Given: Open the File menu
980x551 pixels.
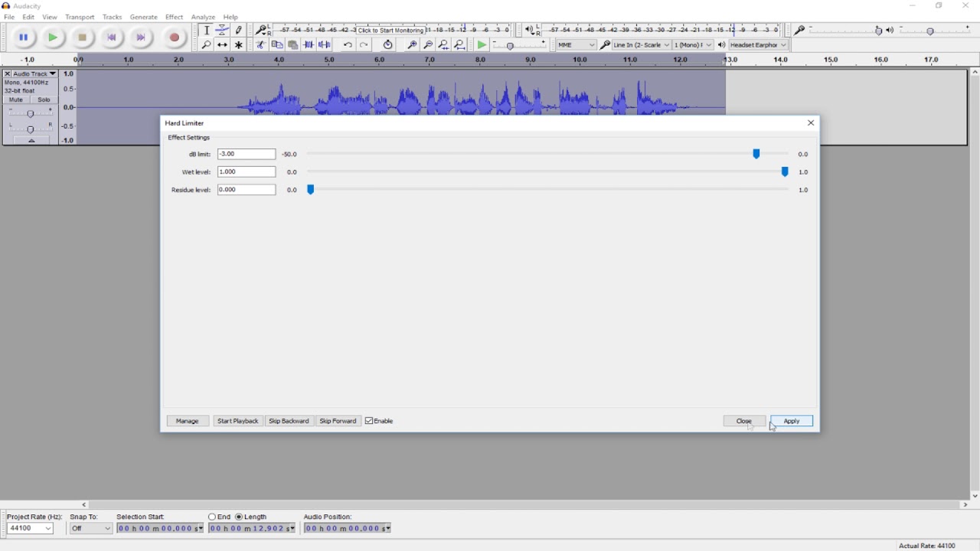Looking at the screenshot, I should [9, 17].
